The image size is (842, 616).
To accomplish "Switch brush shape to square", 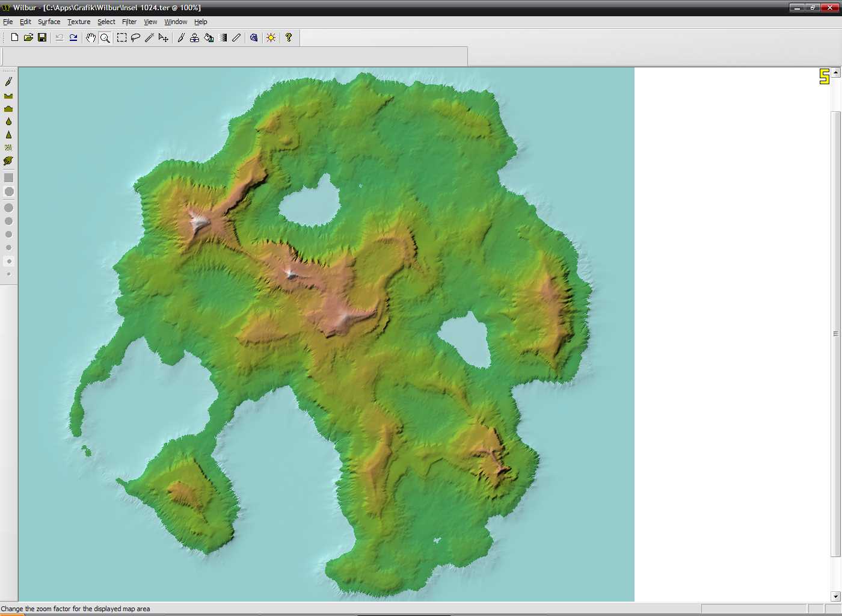I will tap(8, 177).
